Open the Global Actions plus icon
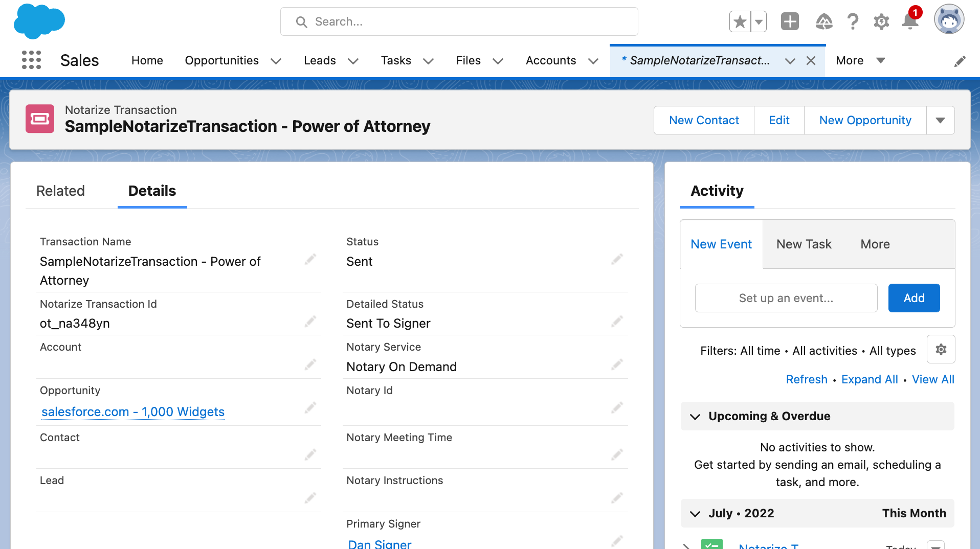Screen dimensions: 980x549 click(x=789, y=21)
